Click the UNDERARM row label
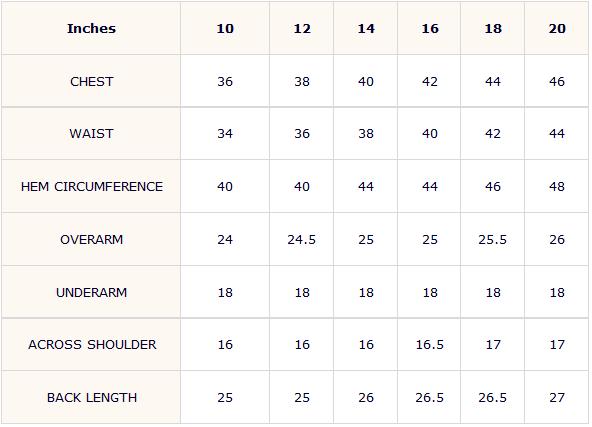 [x=91, y=293]
